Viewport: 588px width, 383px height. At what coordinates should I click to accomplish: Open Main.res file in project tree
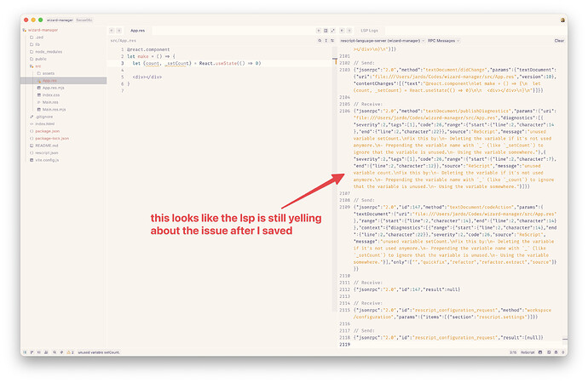click(x=49, y=102)
